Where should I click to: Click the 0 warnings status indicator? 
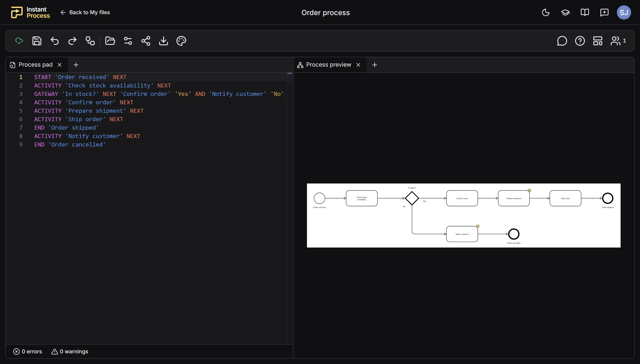(70, 351)
